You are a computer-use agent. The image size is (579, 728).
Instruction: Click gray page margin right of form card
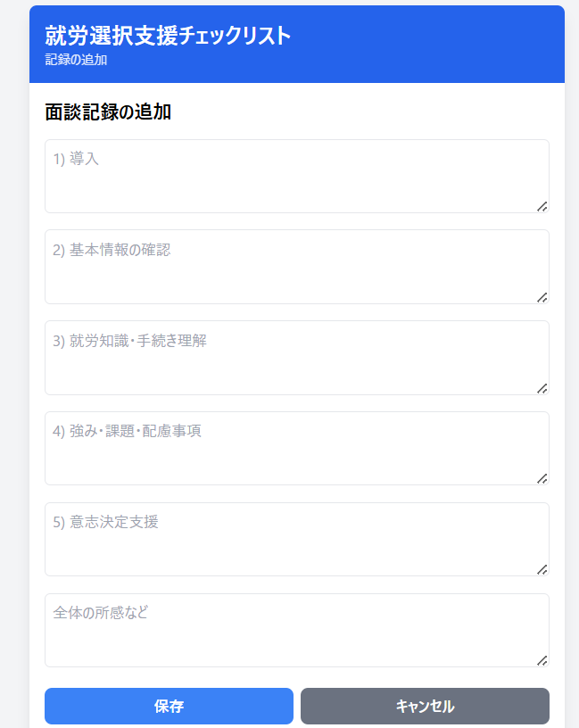coord(572,357)
